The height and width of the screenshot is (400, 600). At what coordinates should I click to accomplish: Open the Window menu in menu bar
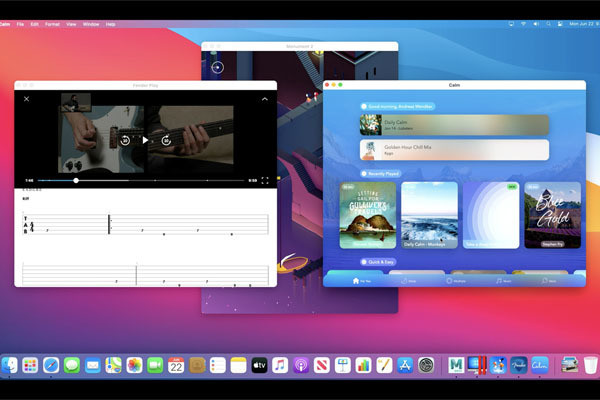(91, 23)
